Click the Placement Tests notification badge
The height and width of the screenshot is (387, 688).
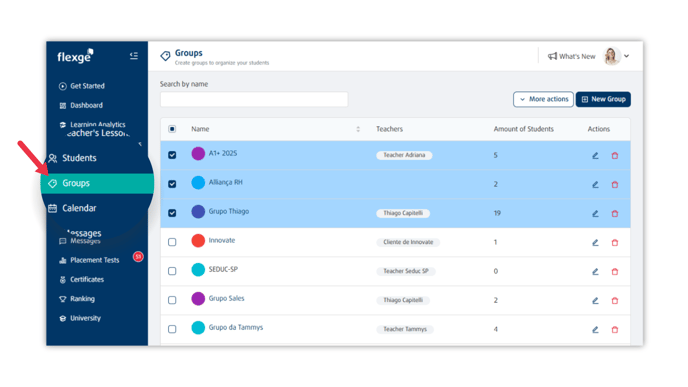pyautogui.click(x=138, y=257)
